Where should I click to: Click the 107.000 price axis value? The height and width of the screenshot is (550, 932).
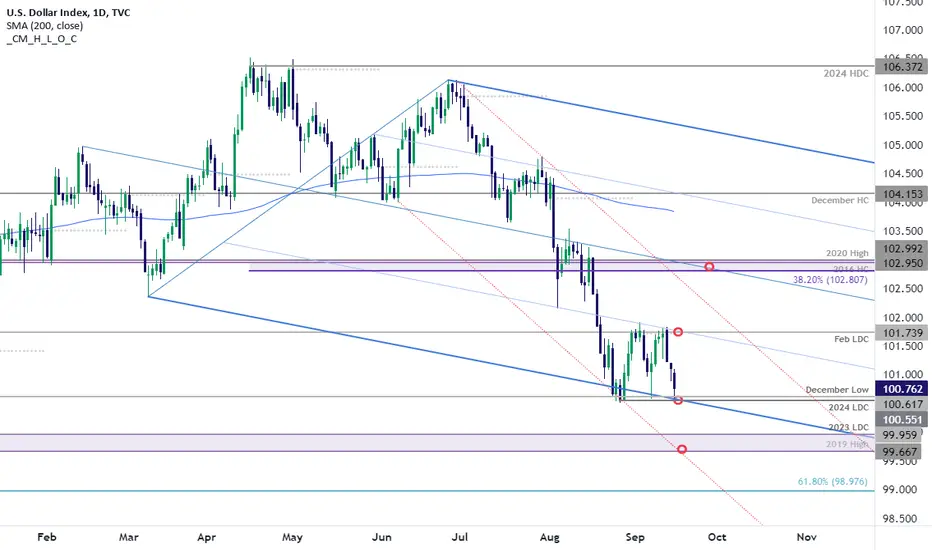click(902, 30)
